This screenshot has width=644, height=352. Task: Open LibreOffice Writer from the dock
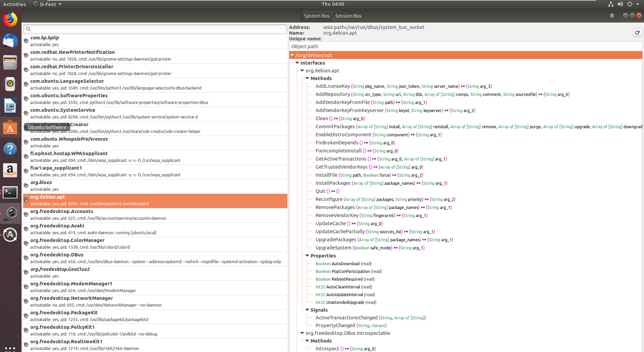(x=10, y=106)
